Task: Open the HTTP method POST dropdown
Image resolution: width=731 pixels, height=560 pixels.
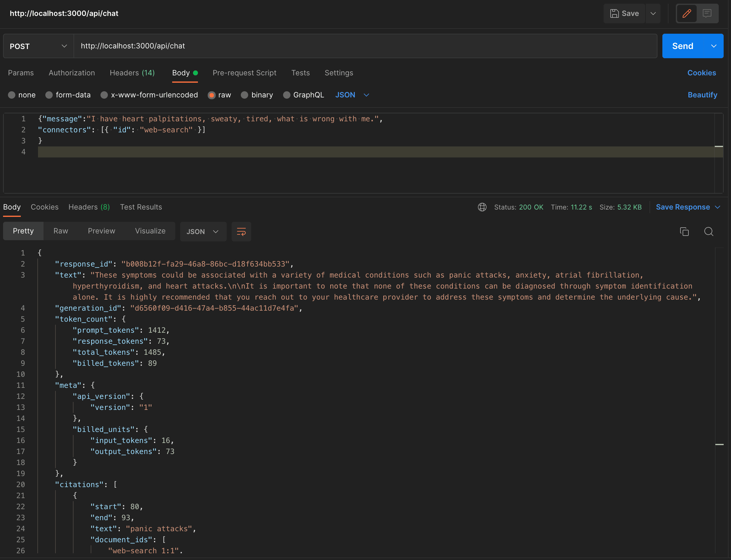Action: click(x=38, y=46)
